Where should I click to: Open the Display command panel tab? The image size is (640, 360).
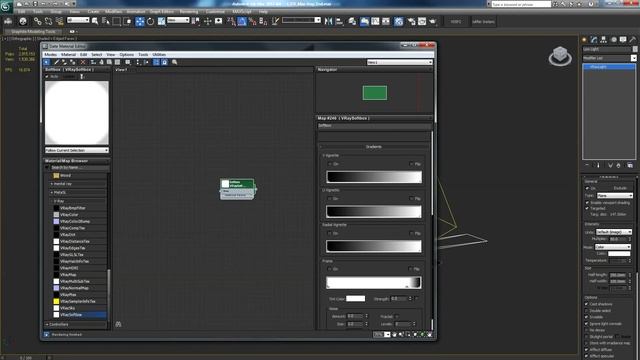tap(623, 40)
